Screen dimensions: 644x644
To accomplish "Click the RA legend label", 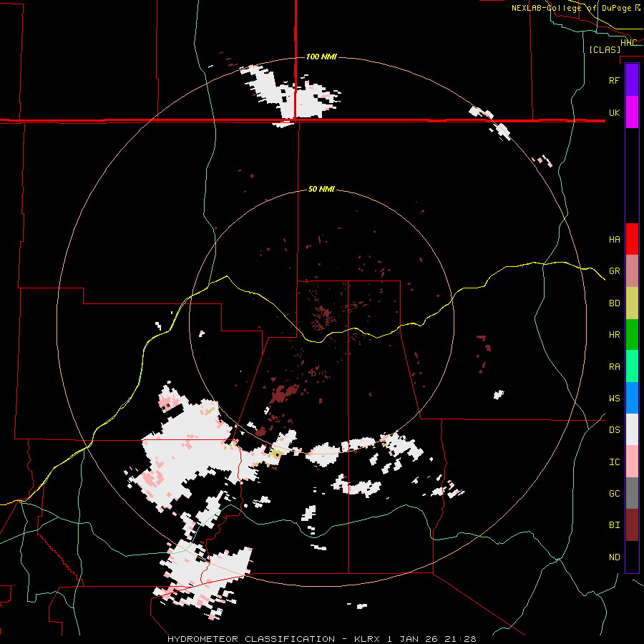I will pyautogui.click(x=614, y=367).
